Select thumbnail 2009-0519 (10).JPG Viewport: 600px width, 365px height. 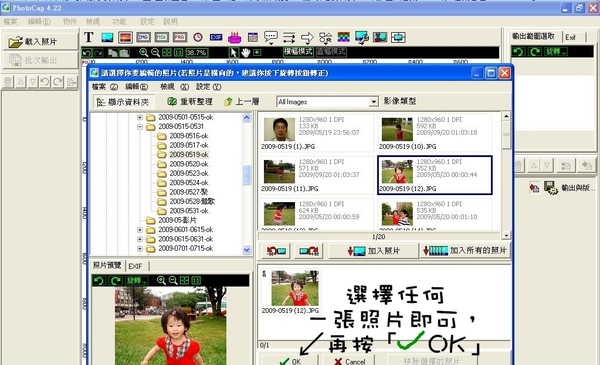point(435,134)
